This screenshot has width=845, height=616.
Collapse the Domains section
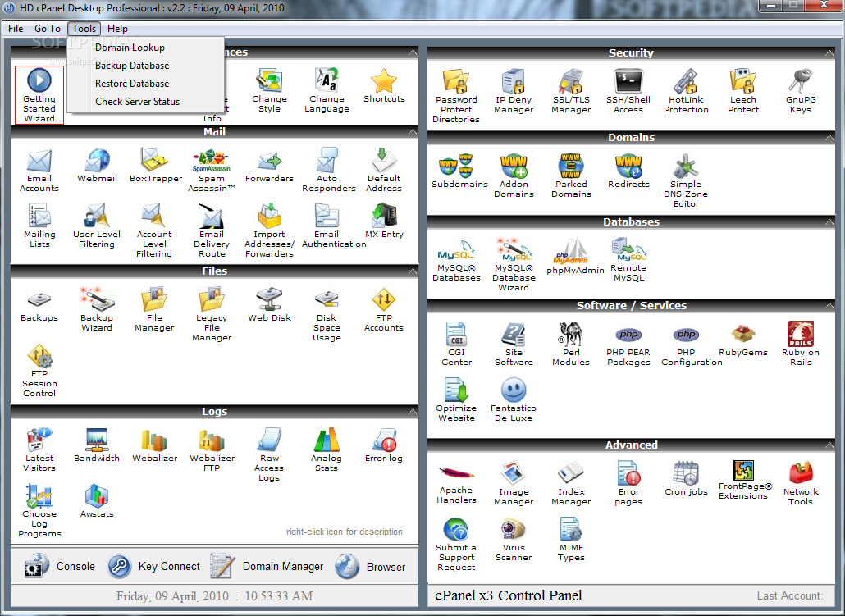(x=829, y=138)
